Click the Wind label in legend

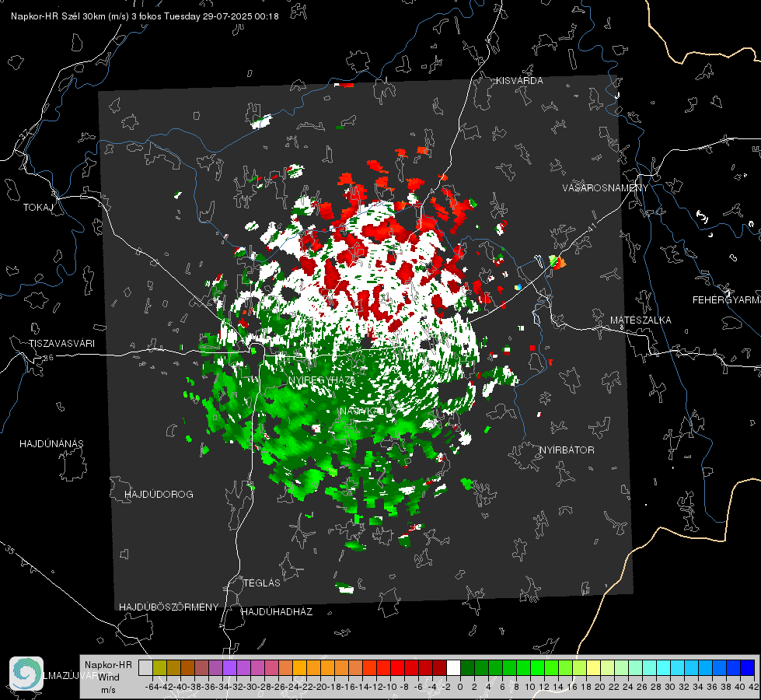pyautogui.click(x=109, y=677)
